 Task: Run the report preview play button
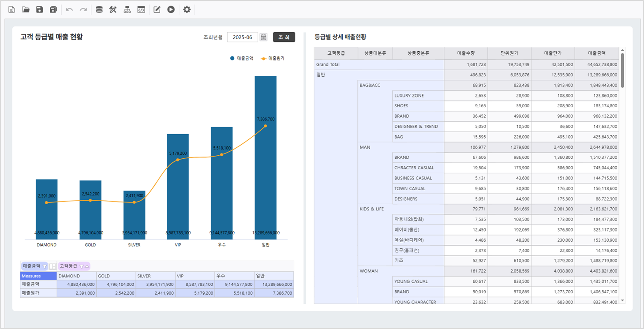(171, 9)
